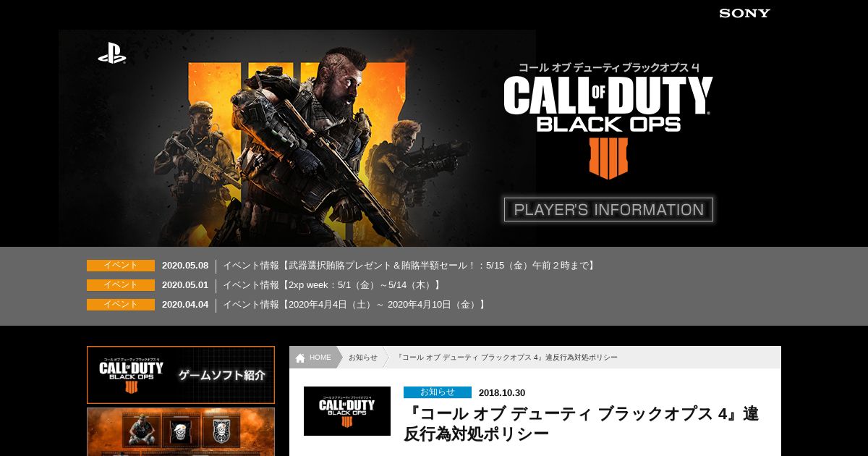Image resolution: width=868 pixels, height=456 pixels.
Task: Click the date 2020.05.01 in the news list
Action: coord(185,285)
